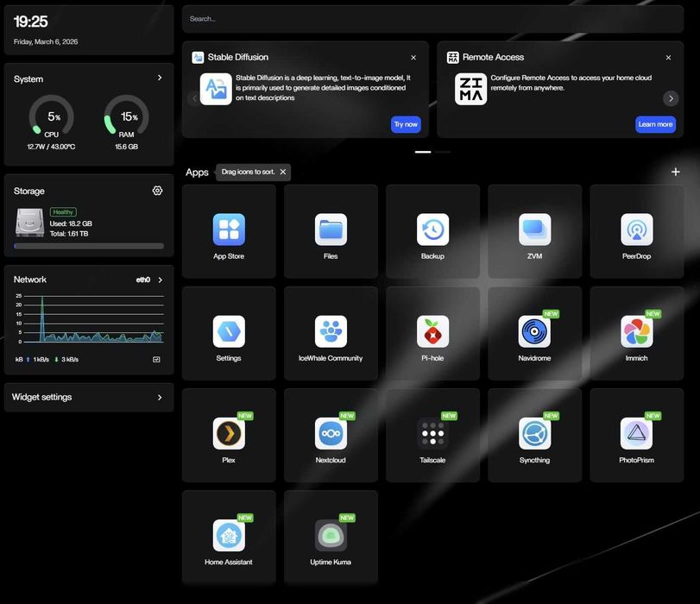Screen dimensions: 700x604
Task: Click in the Search field
Action: tap(432, 19)
